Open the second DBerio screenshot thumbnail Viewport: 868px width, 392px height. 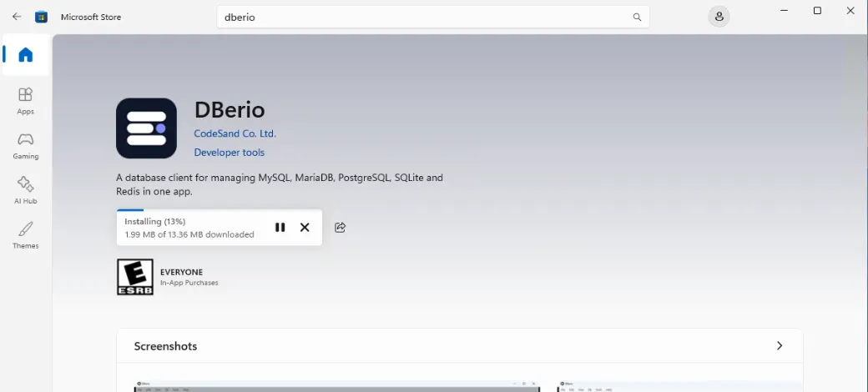pos(679,386)
